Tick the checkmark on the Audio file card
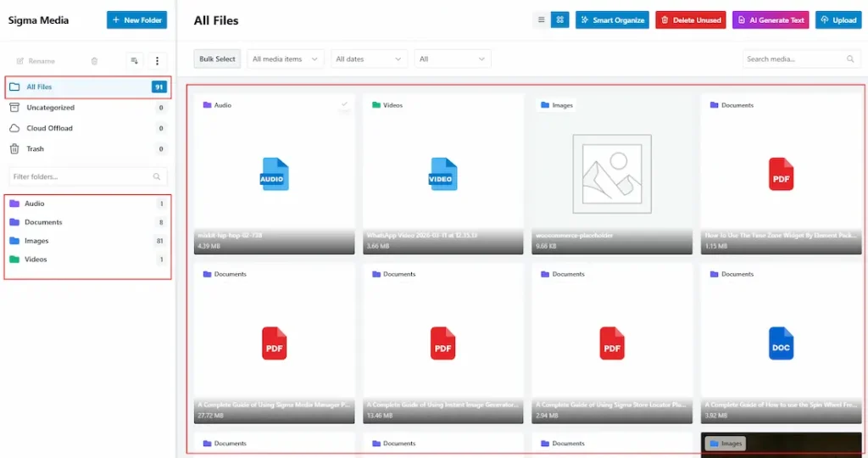The width and height of the screenshot is (868, 458). 344,104
